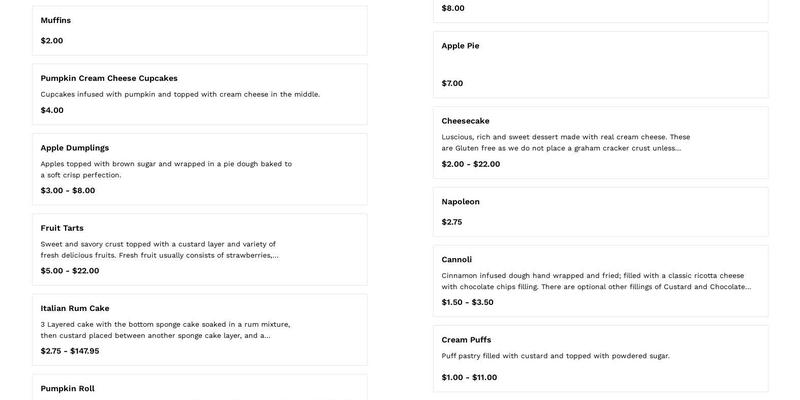Open the Apple Dumplings item
Image resolution: width=800 pixels, height=400 pixels.
tap(75, 148)
